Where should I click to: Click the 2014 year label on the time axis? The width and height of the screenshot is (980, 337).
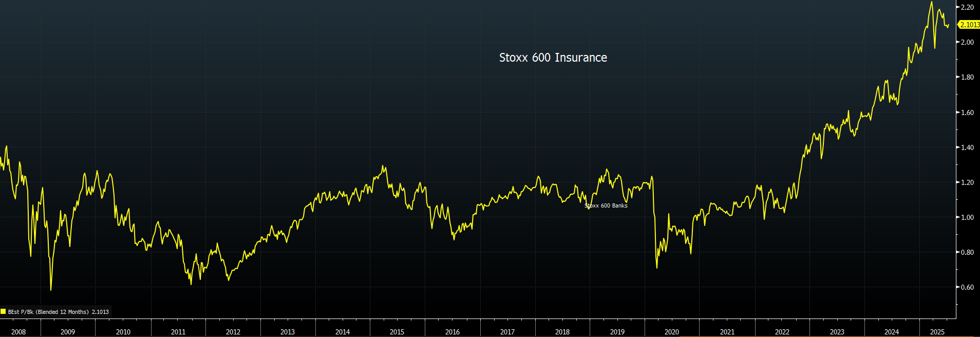coord(343,332)
